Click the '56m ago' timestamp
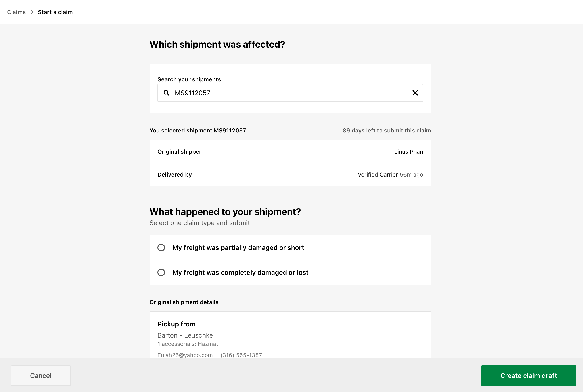This screenshot has height=392, width=583. pyautogui.click(x=411, y=174)
